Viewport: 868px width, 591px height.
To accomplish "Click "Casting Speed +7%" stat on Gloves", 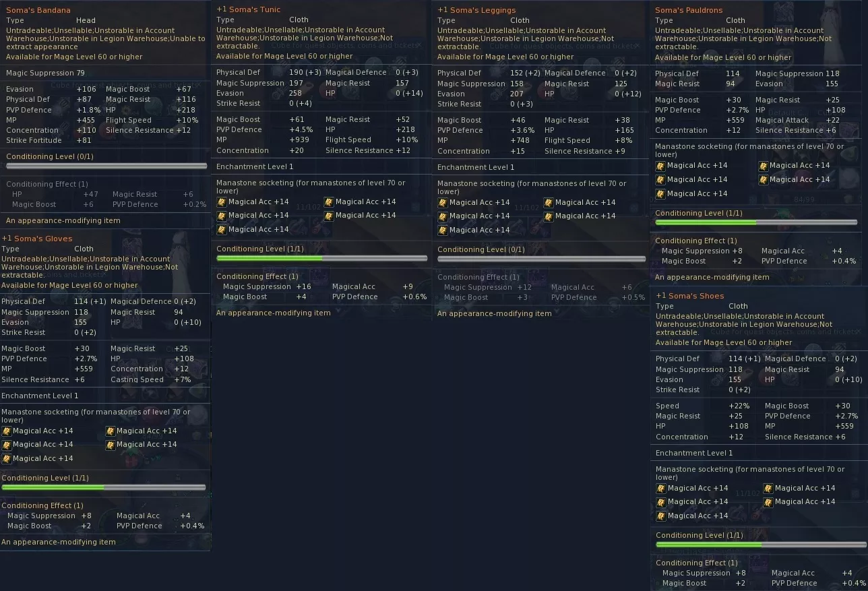I will click(151, 379).
